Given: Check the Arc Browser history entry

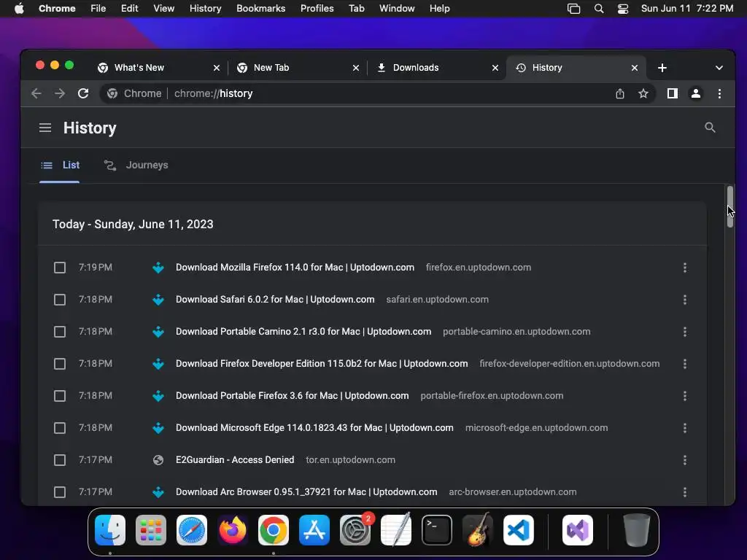Looking at the screenshot, I should pos(60,492).
